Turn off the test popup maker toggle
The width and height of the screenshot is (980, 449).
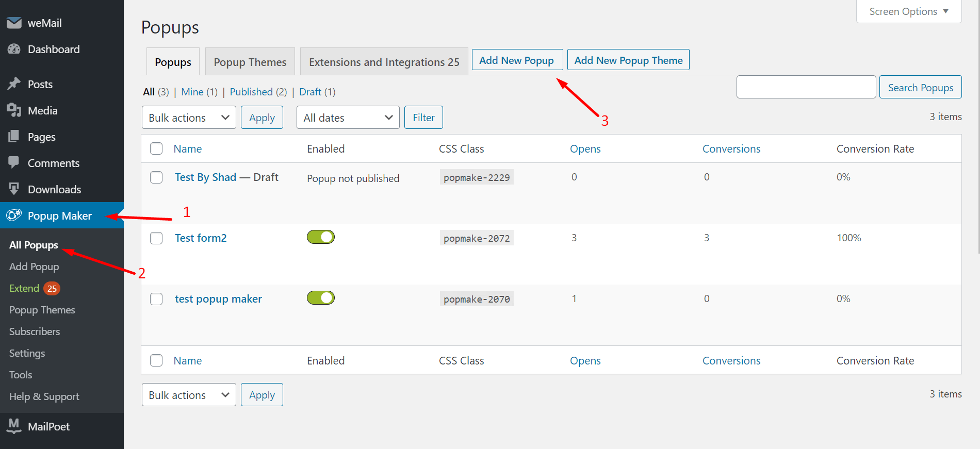[320, 298]
